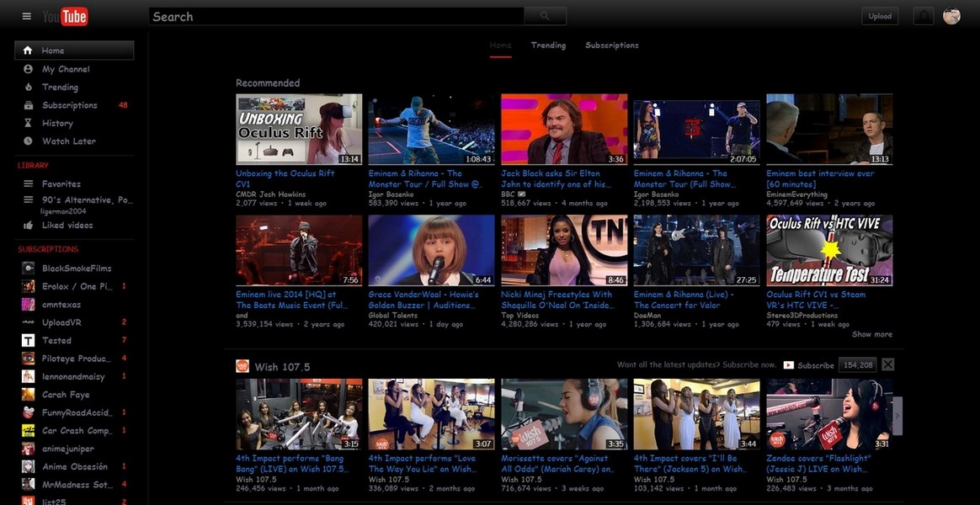Open Eminem & Rihanna Concert for Valor title
This screenshot has width=980, height=505.
coord(684,300)
